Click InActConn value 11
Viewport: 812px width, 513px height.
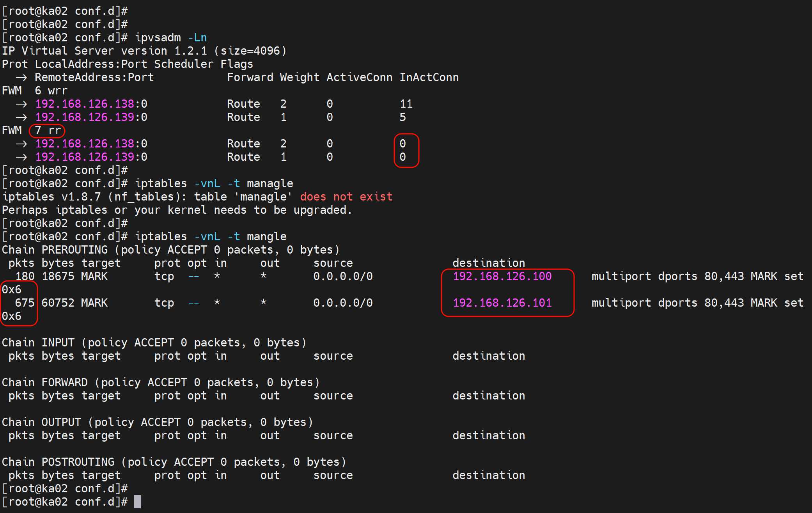[x=406, y=104]
